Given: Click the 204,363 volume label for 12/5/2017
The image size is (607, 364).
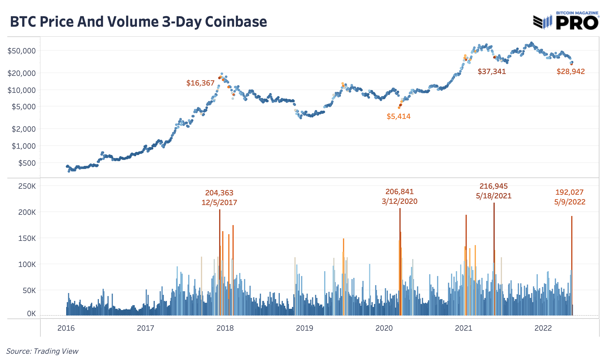Looking at the screenshot, I should (219, 193).
